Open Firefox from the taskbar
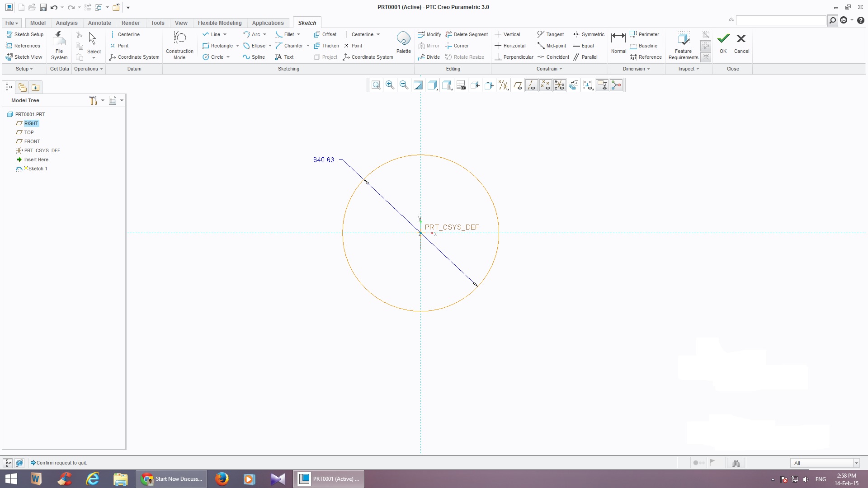 pos(222,479)
